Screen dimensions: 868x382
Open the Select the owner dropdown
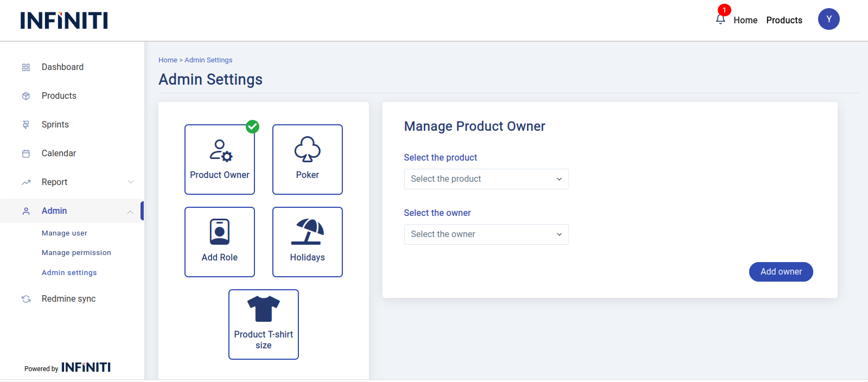(486, 234)
